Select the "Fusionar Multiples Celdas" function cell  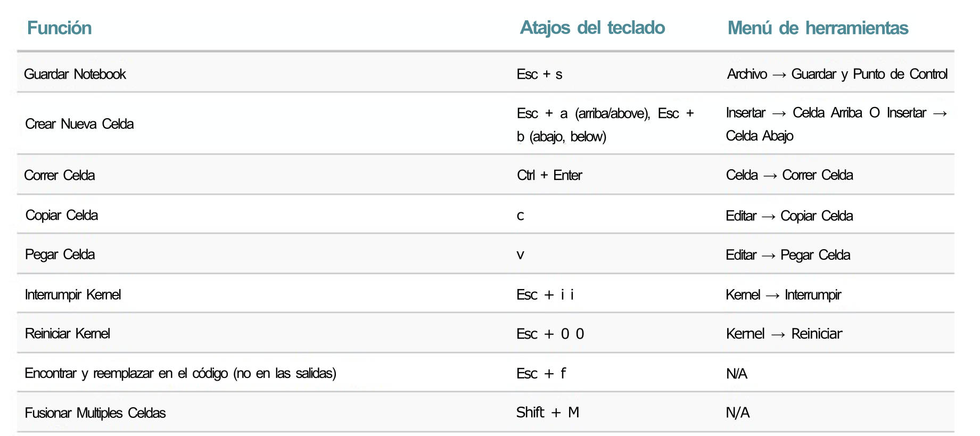tap(95, 413)
